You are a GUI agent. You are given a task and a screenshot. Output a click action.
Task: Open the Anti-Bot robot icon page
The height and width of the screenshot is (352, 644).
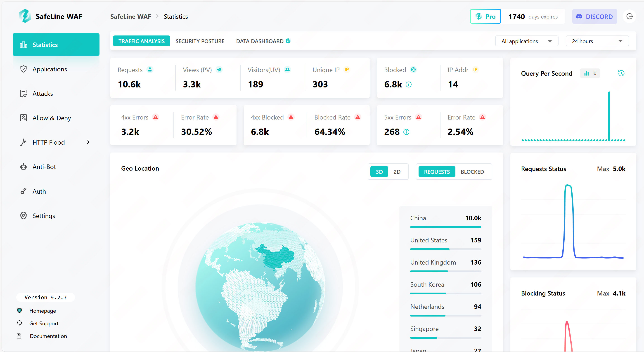point(24,167)
